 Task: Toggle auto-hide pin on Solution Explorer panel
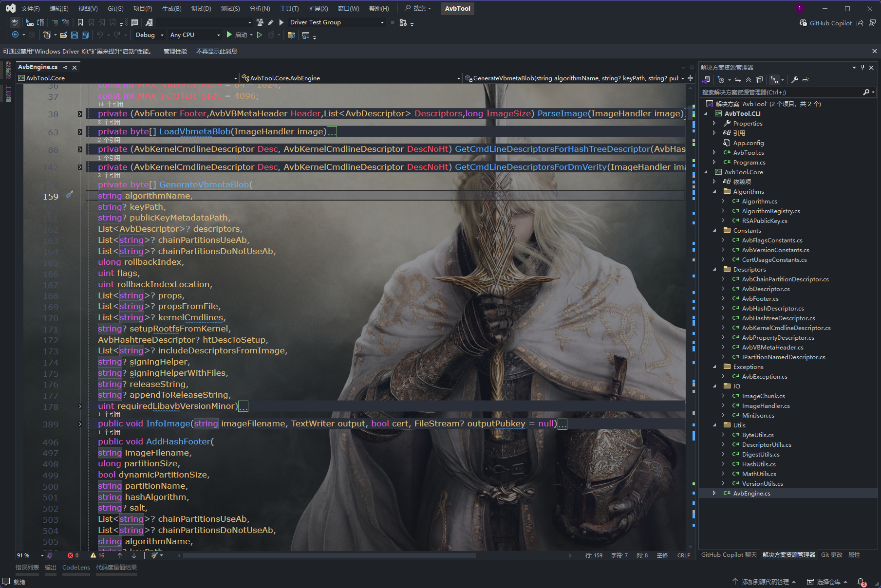coord(862,68)
